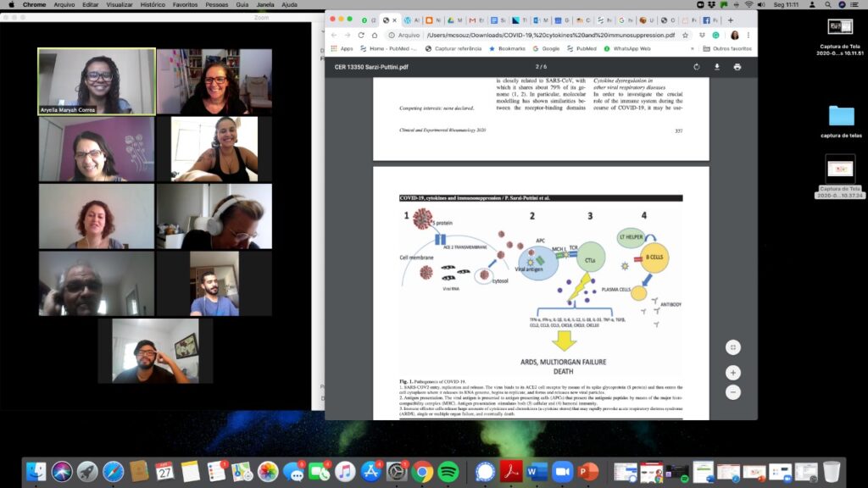Open the WhatsApp Web bookmark
Image resolution: width=868 pixels, height=488 pixels.
[627, 48]
